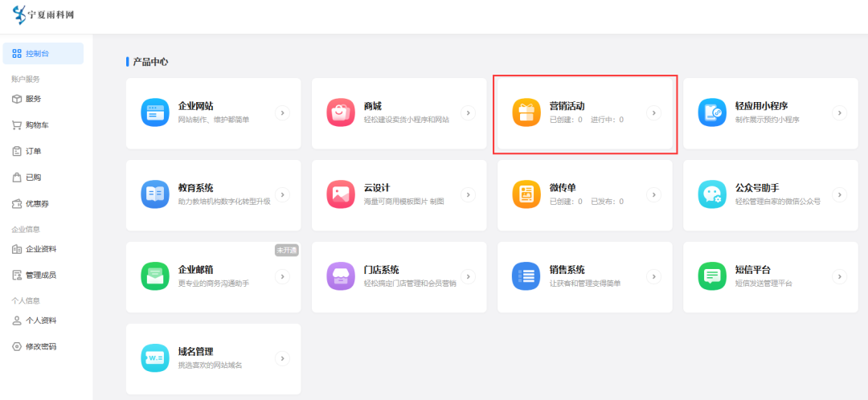Screen dimensions: 868x400
Task: Expand the 域名管理 card arrow
Action: click(x=282, y=358)
